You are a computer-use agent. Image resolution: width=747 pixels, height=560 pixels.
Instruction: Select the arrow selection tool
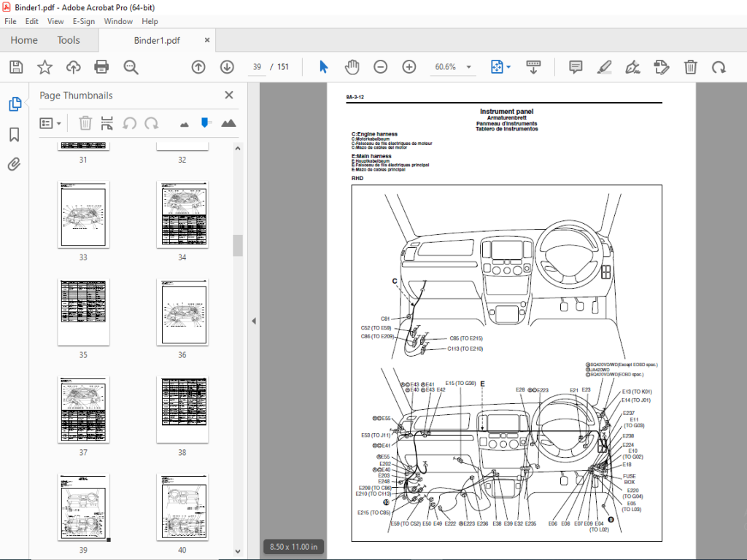click(323, 67)
